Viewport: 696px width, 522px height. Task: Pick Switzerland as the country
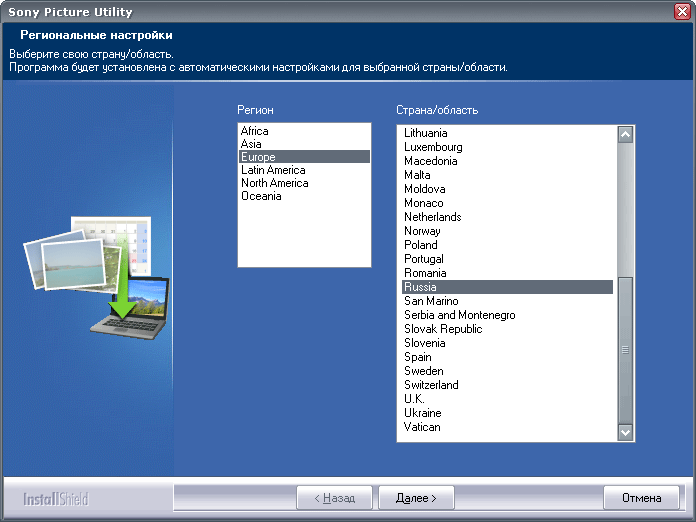tap(507, 385)
